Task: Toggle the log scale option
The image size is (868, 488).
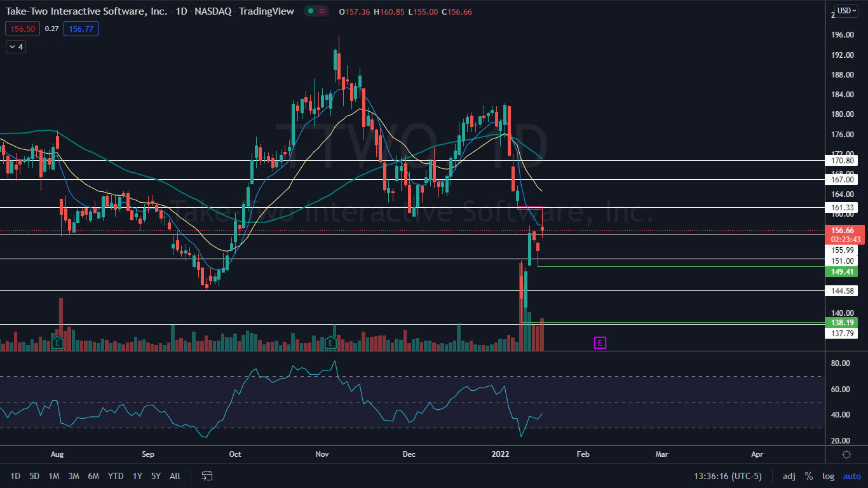Action: point(828,476)
